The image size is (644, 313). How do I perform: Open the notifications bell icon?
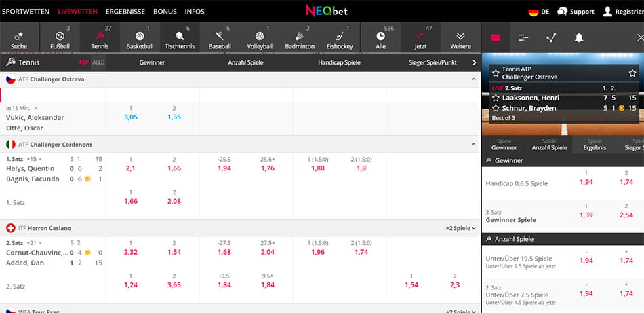(x=579, y=38)
